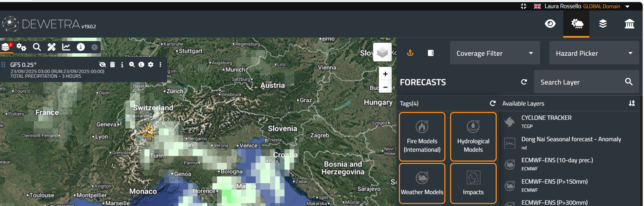Toggle GFS 0.25° layer visibility
The height and width of the screenshot is (206, 644).
pyautogui.click(x=102, y=64)
